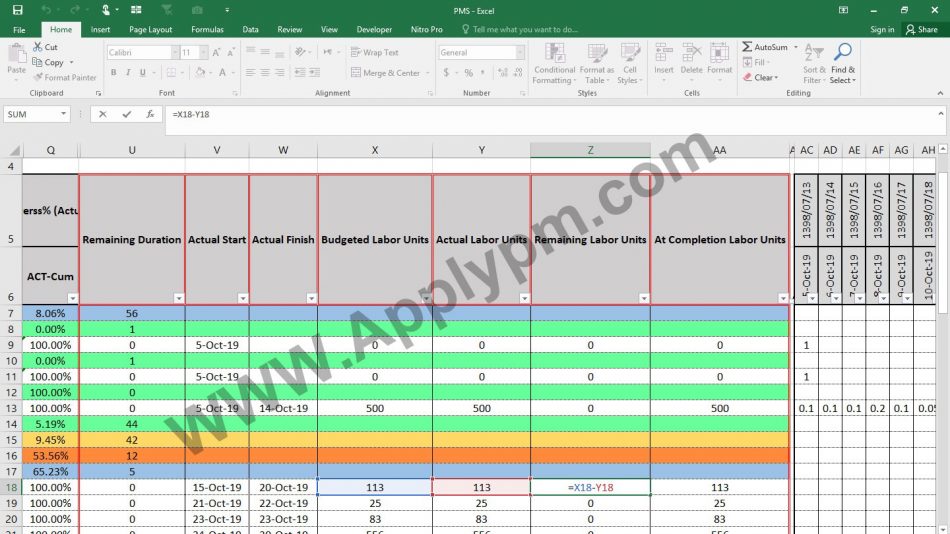Open the Merge & Center dropdown arrow
This screenshot has height=534, width=950.
point(428,73)
